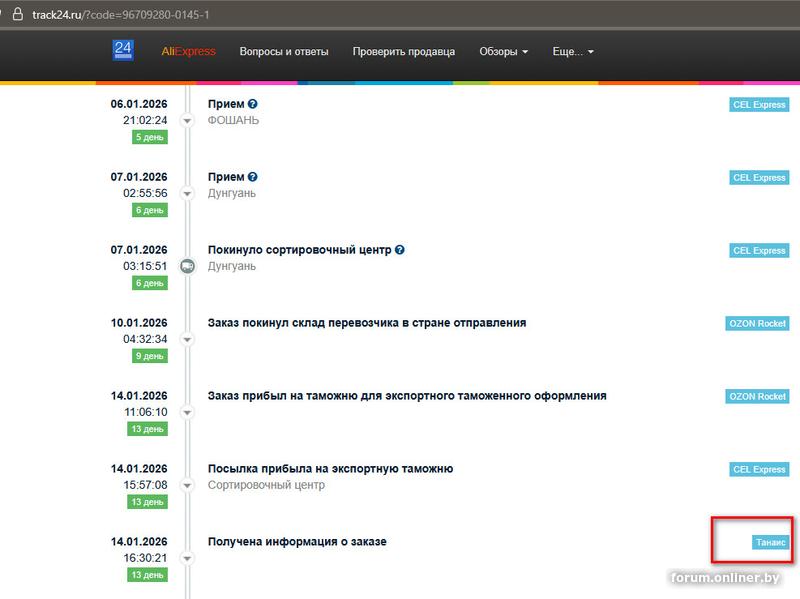The height and width of the screenshot is (599, 800).
Task: Click the Track24 logo icon
Action: tap(122, 50)
